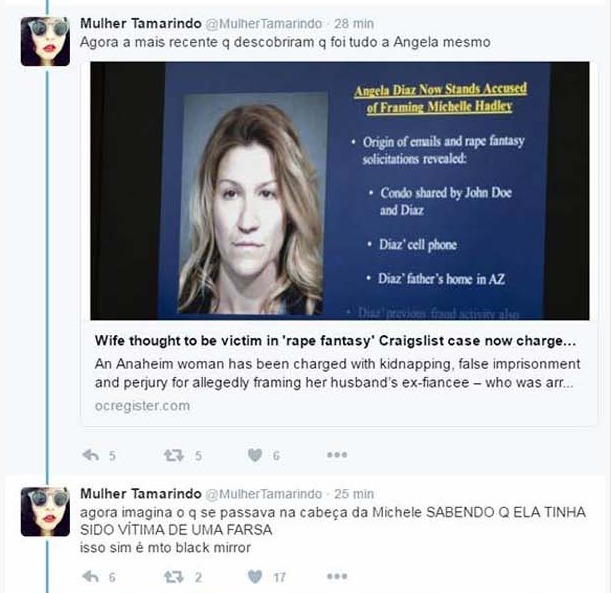The width and height of the screenshot is (612, 593).
Task: Retweet the black mirror tweet
Action: 174,576
